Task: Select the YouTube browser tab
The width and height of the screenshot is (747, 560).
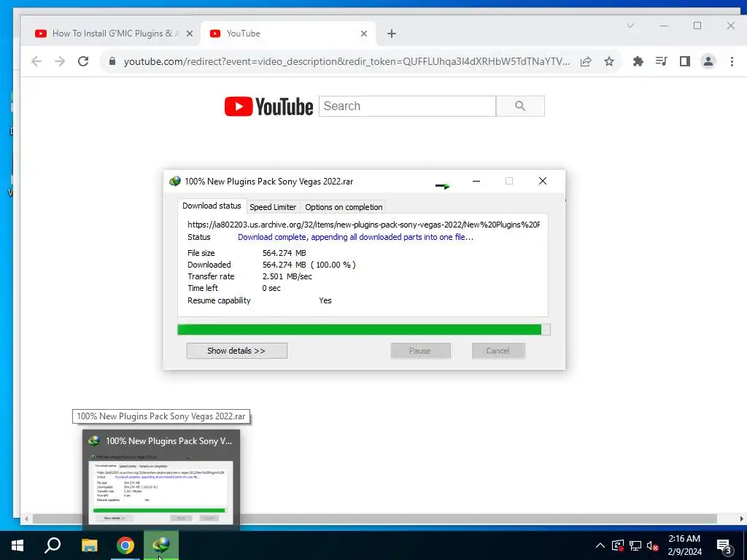Action: 286,34
